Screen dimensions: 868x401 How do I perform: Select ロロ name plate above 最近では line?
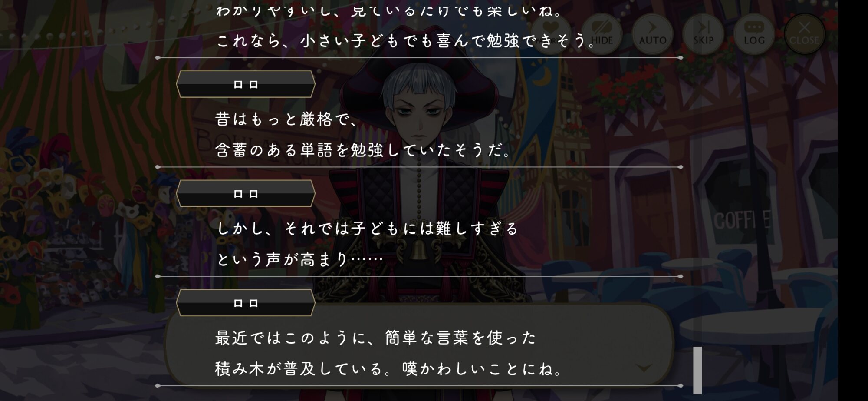pyautogui.click(x=246, y=303)
